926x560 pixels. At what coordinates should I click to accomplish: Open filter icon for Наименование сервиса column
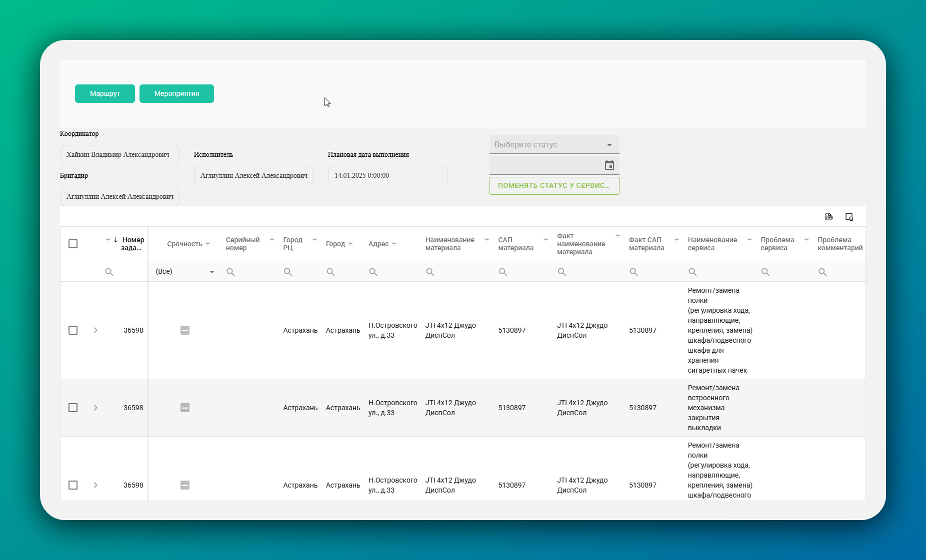point(749,240)
